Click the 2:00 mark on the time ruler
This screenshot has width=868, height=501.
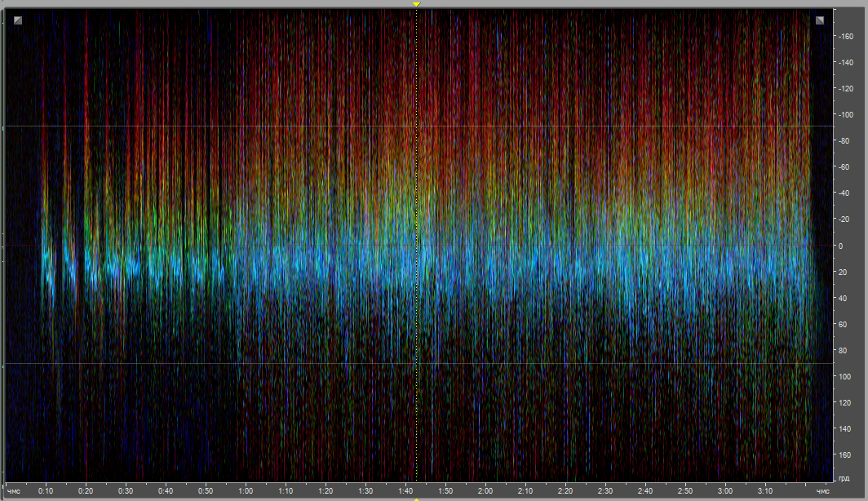(485, 491)
